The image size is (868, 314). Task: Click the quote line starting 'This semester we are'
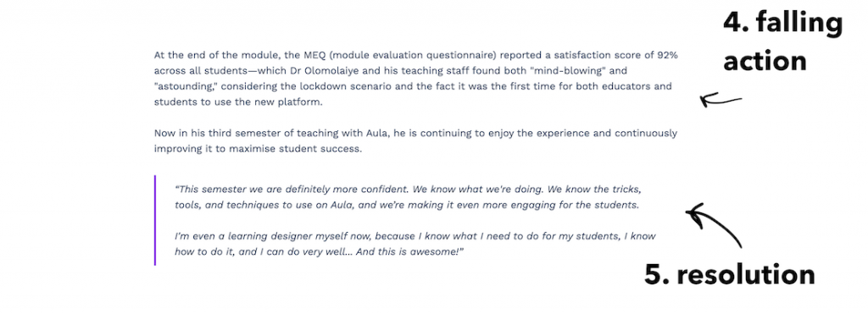point(408,189)
